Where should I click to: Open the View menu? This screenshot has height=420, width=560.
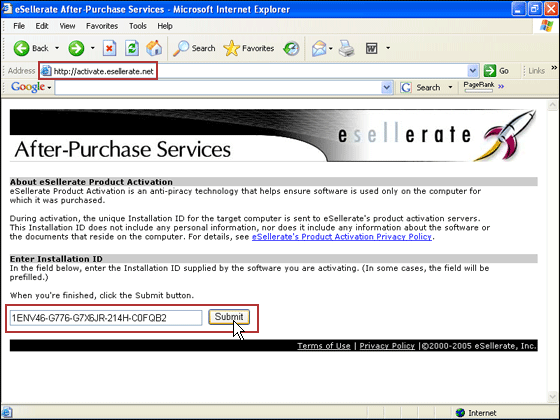click(67, 26)
